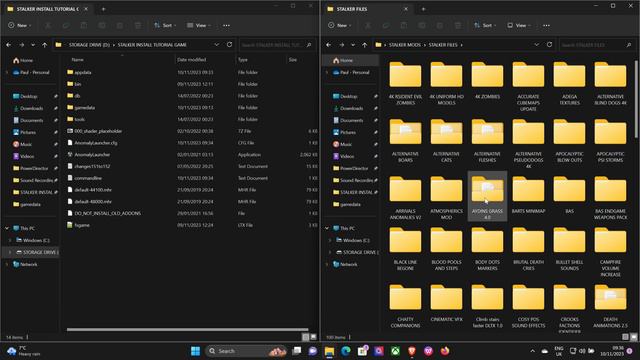
Task: Open the Sort dropdown in left window
Action: click(165, 25)
